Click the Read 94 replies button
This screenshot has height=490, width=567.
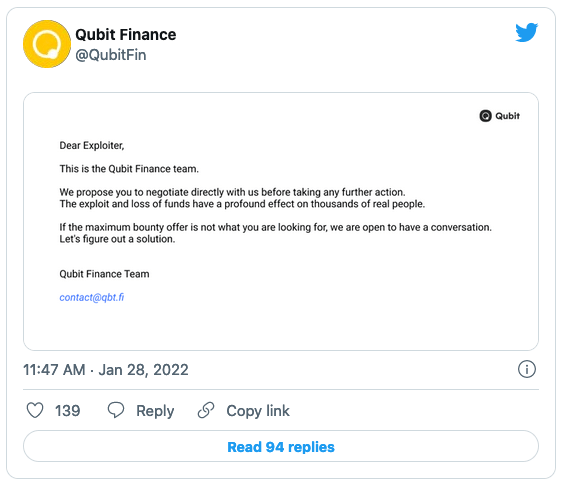pos(281,446)
